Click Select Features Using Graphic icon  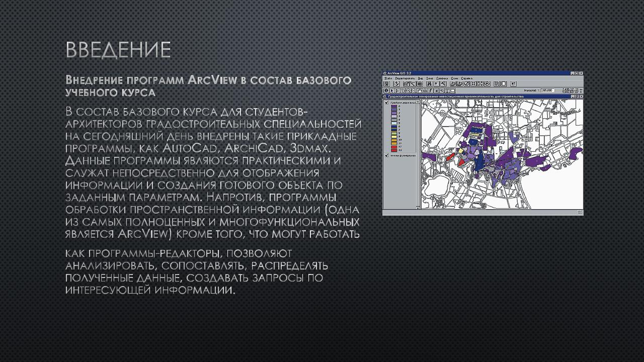(x=497, y=83)
